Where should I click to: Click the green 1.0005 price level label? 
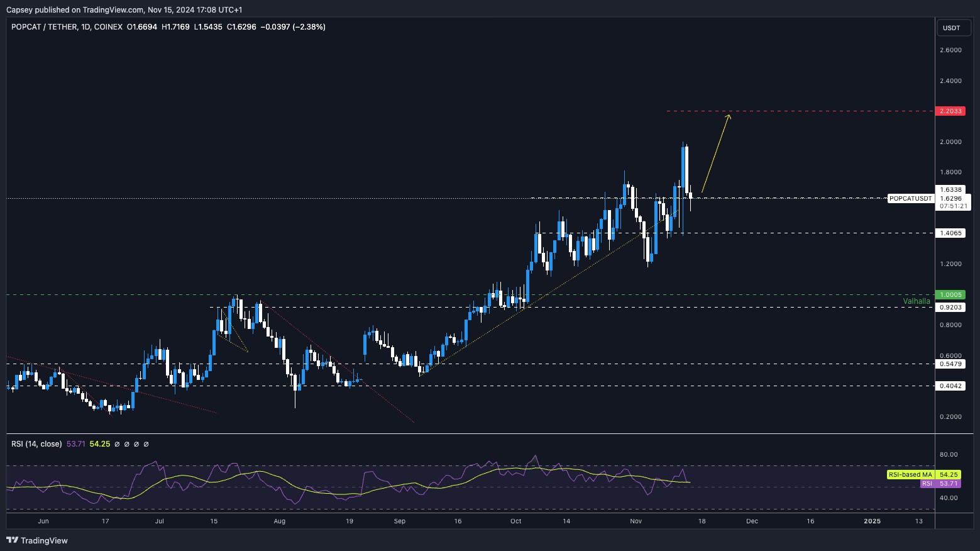click(x=950, y=294)
